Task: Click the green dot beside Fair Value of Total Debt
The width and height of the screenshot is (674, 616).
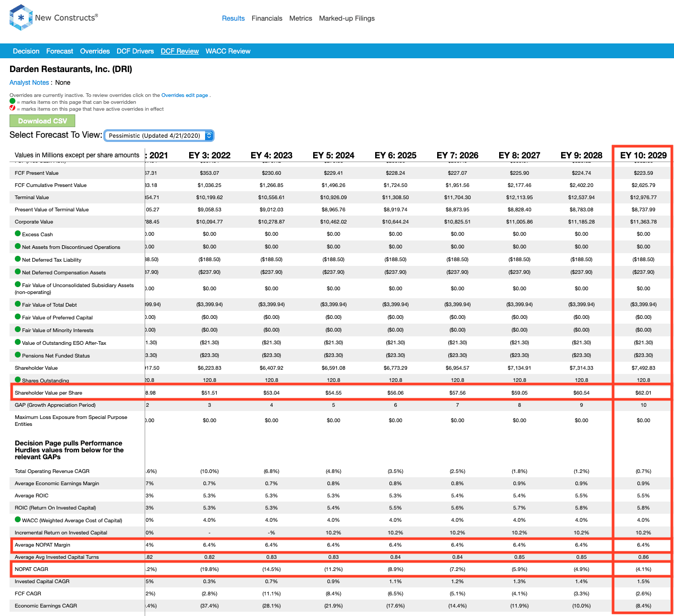Action: tap(18, 304)
